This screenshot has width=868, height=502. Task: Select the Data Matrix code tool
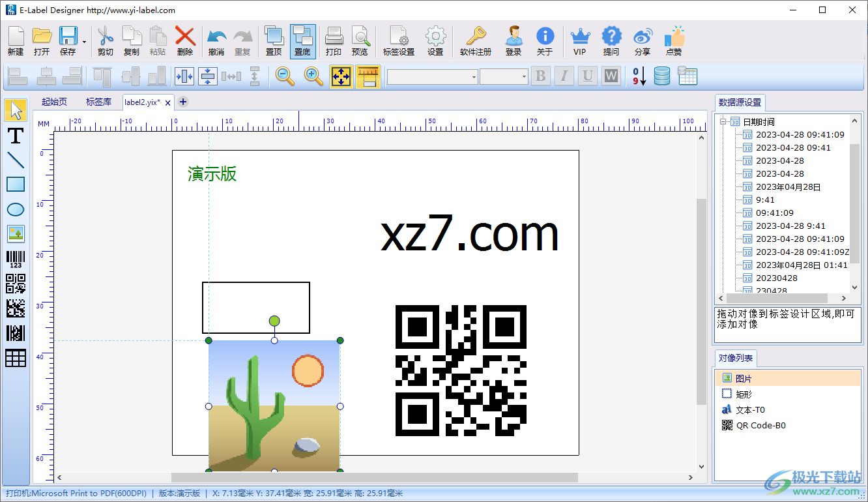pyautogui.click(x=16, y=308)
